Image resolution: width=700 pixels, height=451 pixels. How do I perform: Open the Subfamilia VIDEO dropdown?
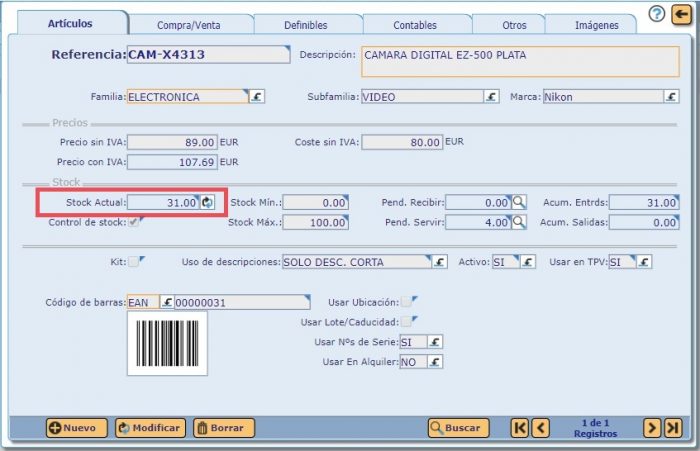coord(492,97)
